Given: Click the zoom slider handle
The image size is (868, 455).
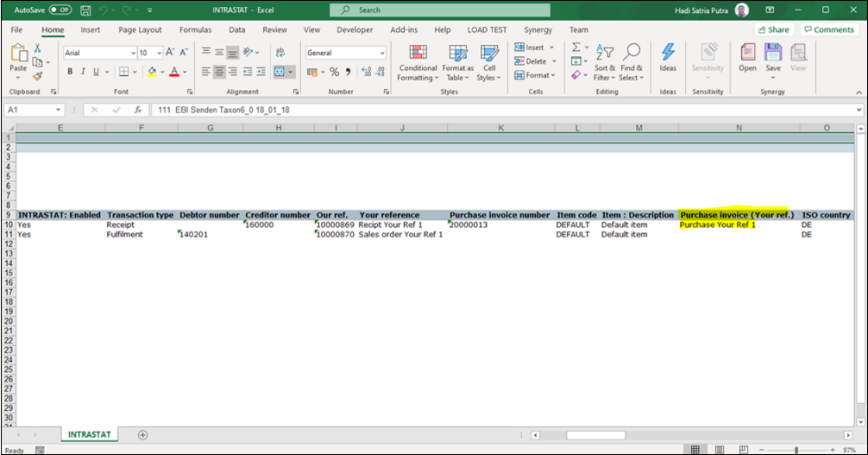Looking at the screenshot, I should tap(796, 450).
